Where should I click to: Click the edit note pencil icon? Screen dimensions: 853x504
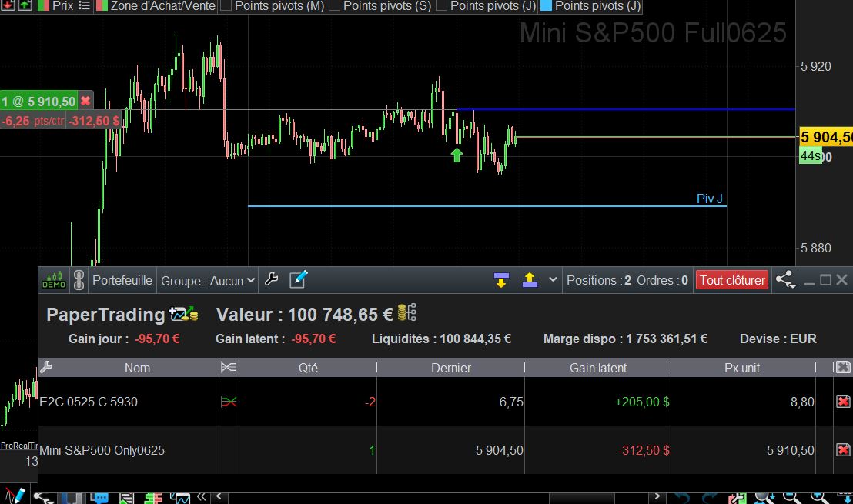tap(298, 279)
